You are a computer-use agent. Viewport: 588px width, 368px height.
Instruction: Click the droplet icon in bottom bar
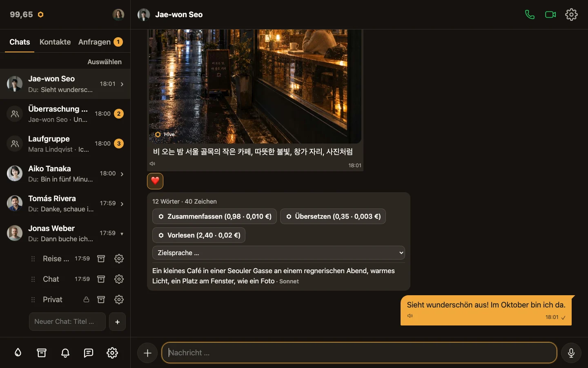(x=18, y=353)
